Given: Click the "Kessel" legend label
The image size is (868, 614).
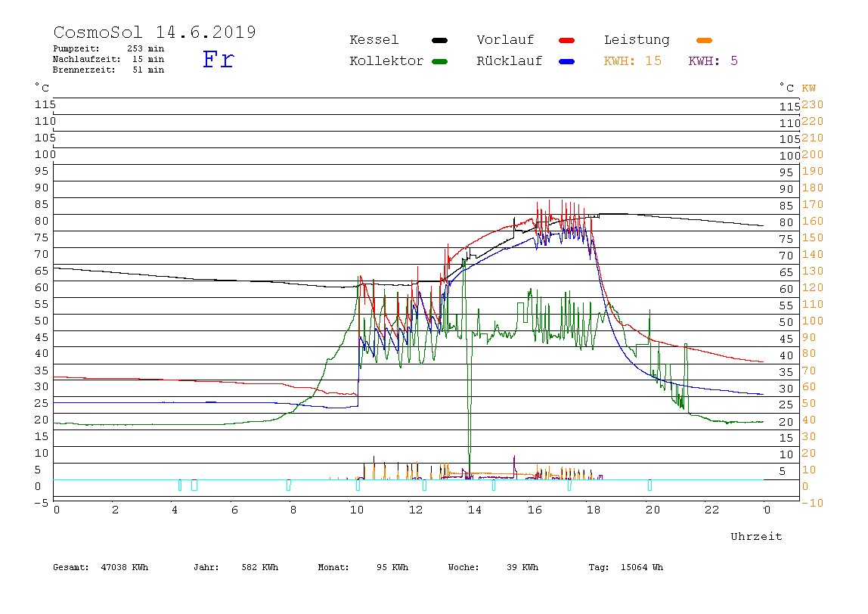Looking at the screenshot, I should point(374,40).
